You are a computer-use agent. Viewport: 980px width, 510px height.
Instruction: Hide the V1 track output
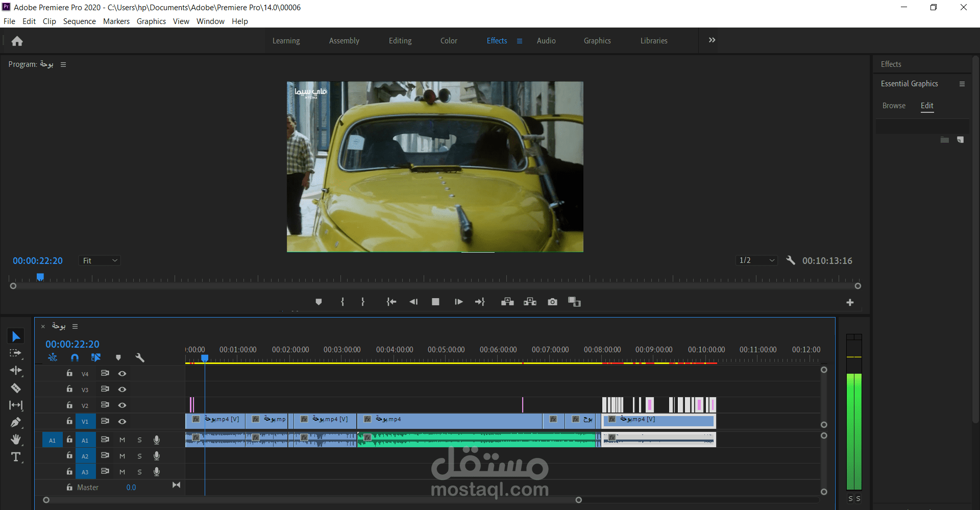(x=122, y=422)
